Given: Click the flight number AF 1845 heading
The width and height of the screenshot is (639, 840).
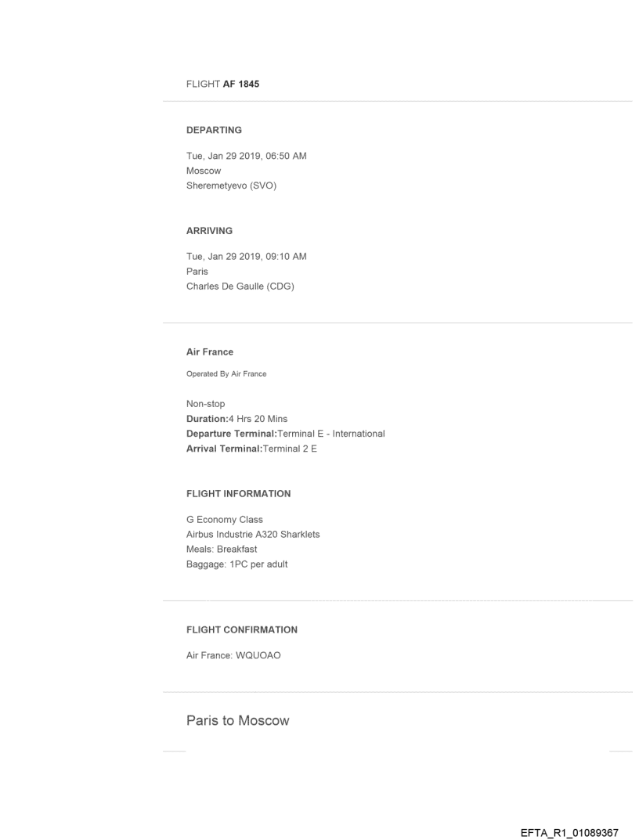Looking at the screenshot, I should coord(222,85).
